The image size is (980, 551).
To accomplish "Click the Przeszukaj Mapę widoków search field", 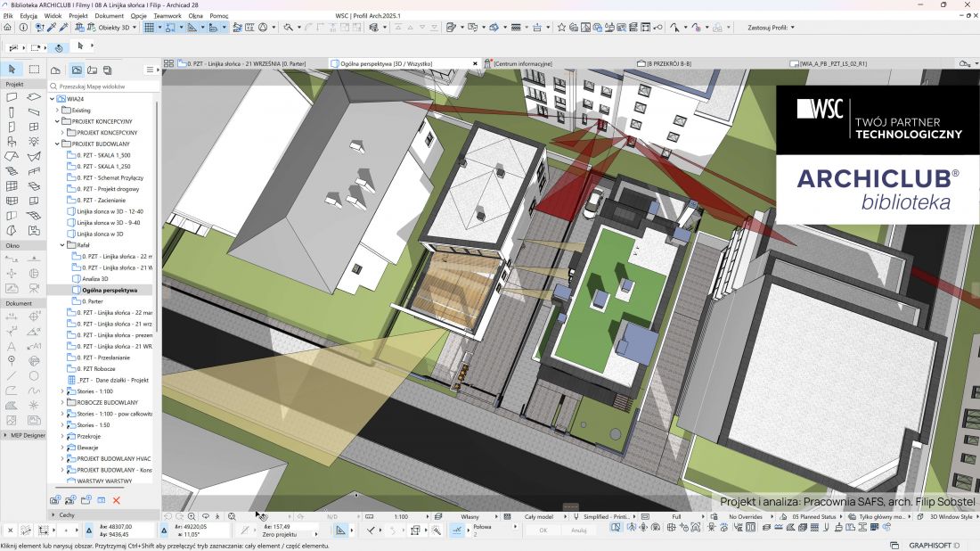I will pos(103,86).
